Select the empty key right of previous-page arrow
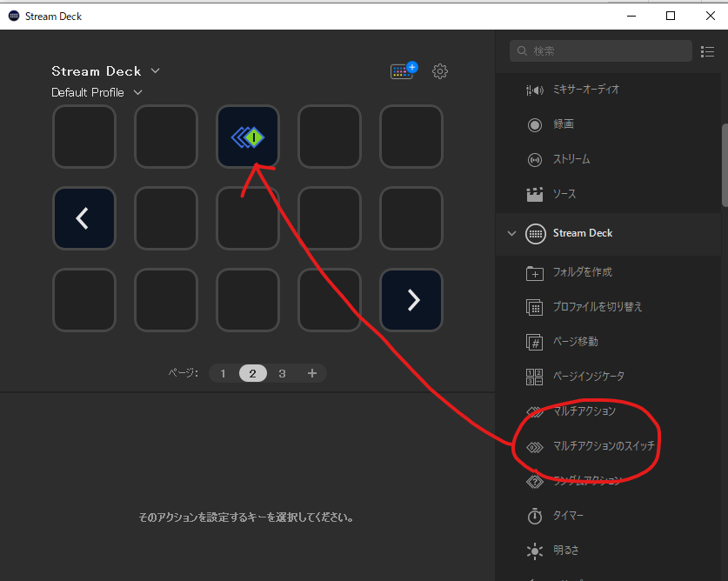The height and width of the screenshot is (581, 728). pos(166,218)
